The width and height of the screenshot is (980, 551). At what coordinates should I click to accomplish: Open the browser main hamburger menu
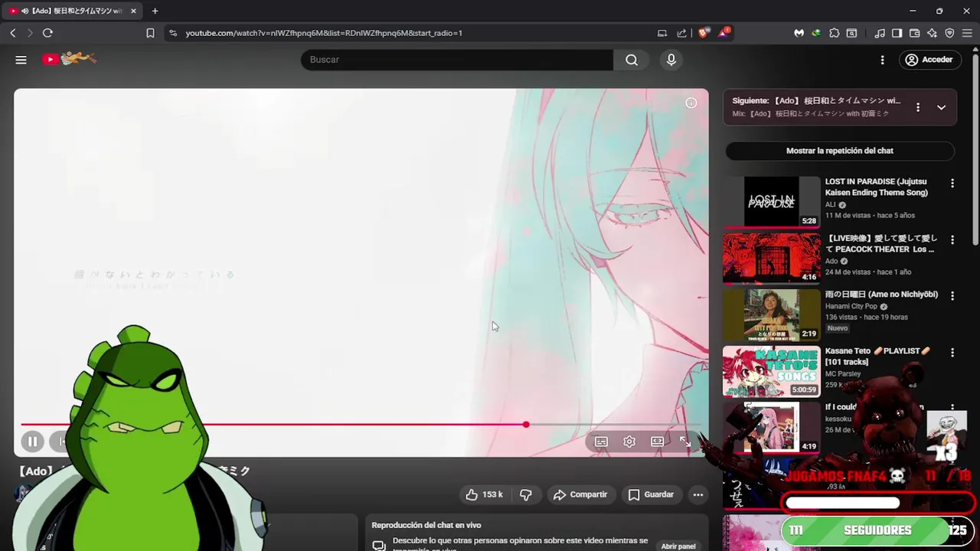tap(967, 33)
